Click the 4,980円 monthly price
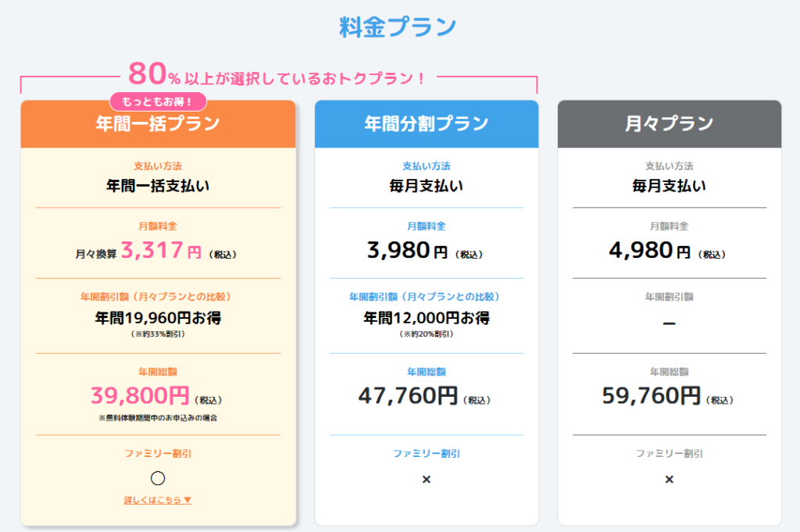The height and width of the screenshot is (532, 800). pos(650,251)
